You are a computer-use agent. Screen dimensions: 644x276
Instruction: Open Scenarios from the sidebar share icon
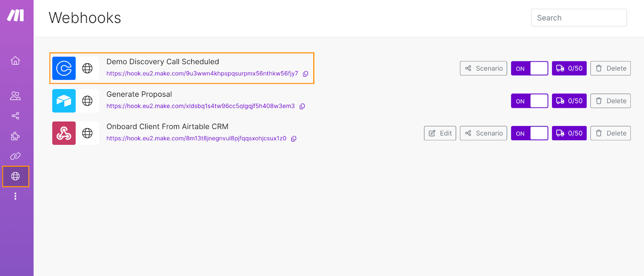[15, 116]
